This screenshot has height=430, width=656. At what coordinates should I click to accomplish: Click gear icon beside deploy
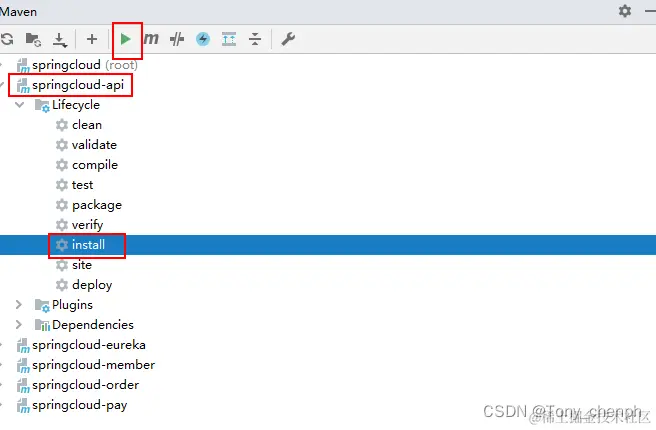coord(62,285)
